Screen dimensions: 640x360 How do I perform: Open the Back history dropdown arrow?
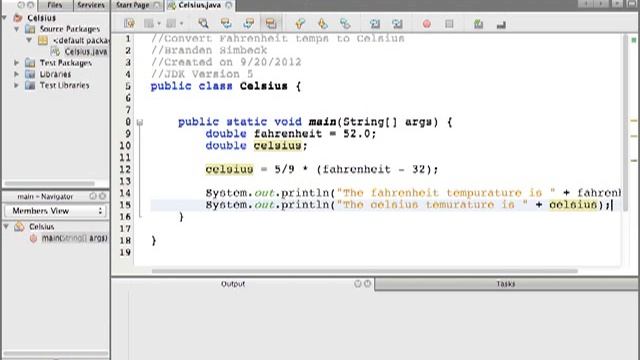pos(159,24)
